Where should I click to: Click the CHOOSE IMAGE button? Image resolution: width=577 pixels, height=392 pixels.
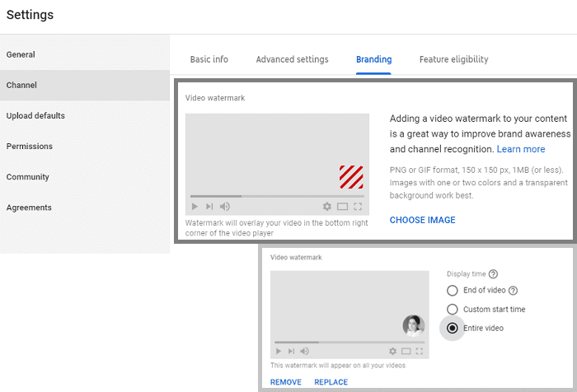click(422, 220)
